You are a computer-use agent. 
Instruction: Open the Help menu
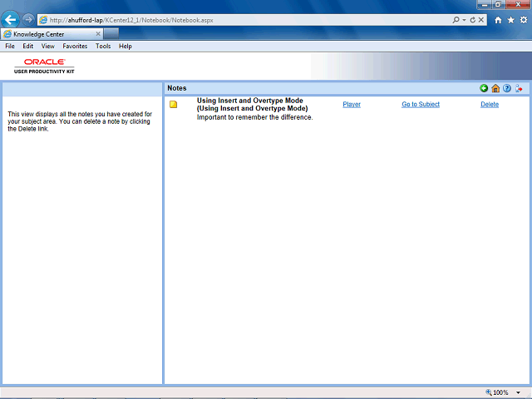coord(126,47)
